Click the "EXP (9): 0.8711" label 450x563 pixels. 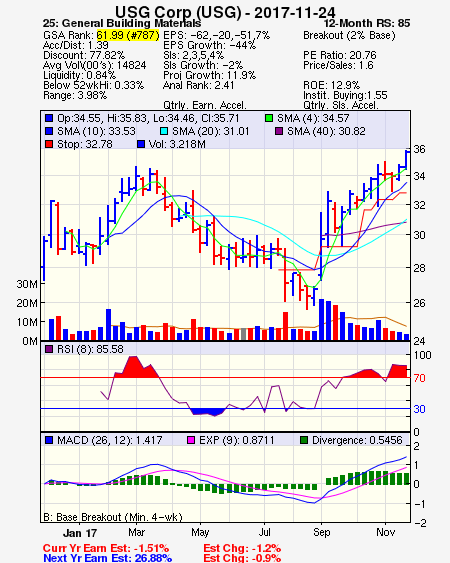point(237,440)
